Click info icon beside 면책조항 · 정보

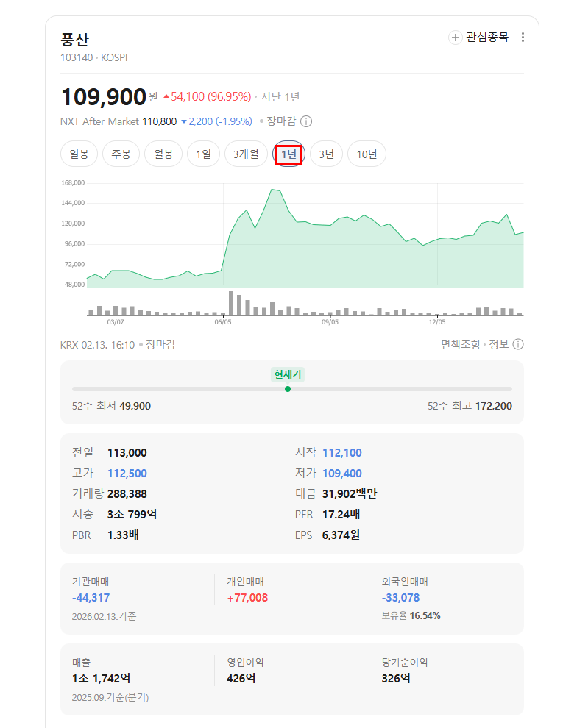pos(518,344)
